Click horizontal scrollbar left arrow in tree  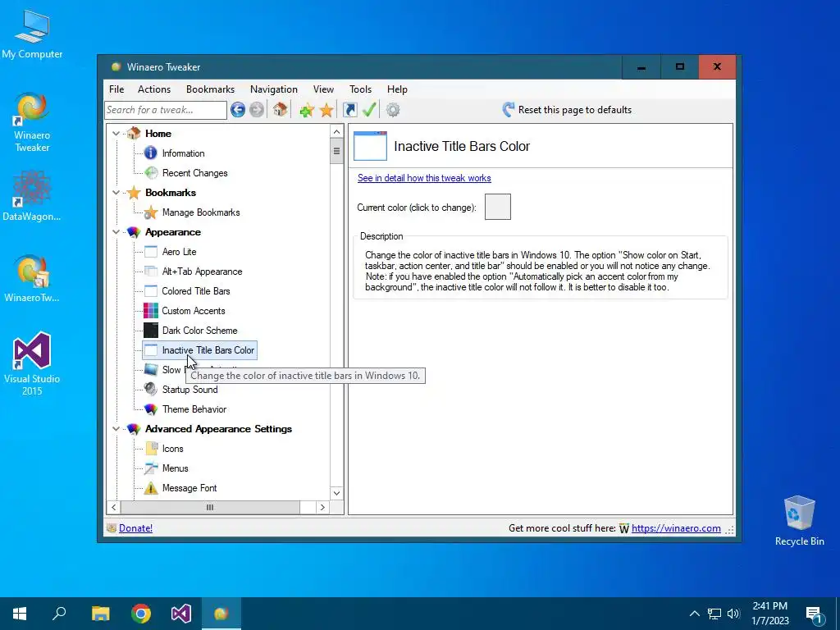[113, 507]
